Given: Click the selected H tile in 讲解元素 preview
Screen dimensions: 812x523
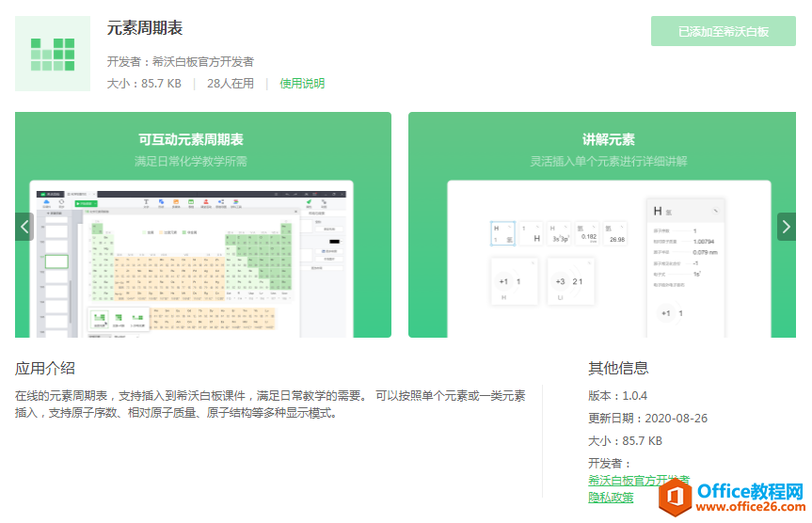Looking at the screenshot, I should point(502,233).
